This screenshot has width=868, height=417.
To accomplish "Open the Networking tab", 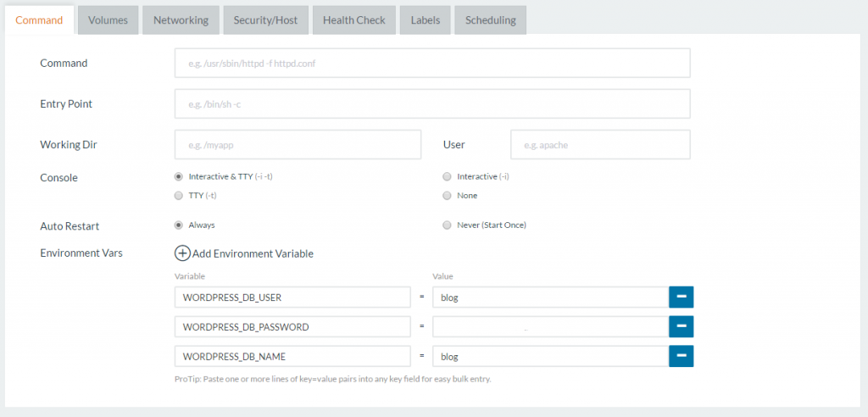I will click(181, 20).
